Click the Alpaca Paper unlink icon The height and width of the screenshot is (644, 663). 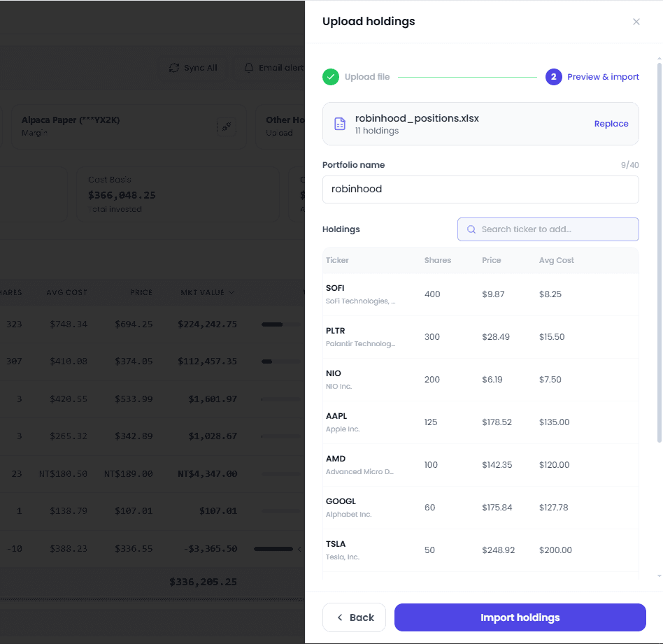point(227,127)
